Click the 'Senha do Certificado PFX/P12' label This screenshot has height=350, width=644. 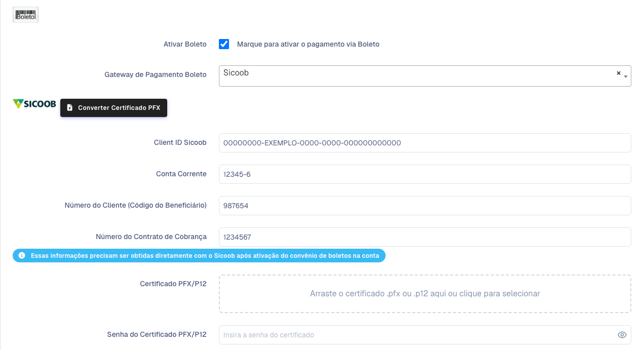coord(157,334)
